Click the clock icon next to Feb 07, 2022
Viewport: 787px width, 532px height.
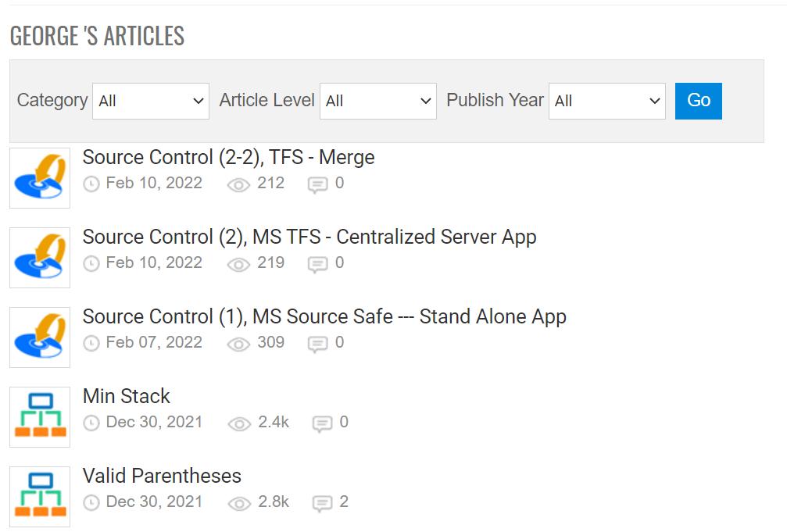coord(91,343)
